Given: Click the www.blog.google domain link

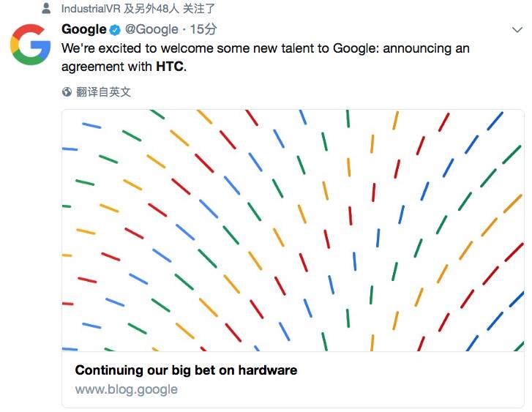Looking at the screenshot, I should click(126, 389).
